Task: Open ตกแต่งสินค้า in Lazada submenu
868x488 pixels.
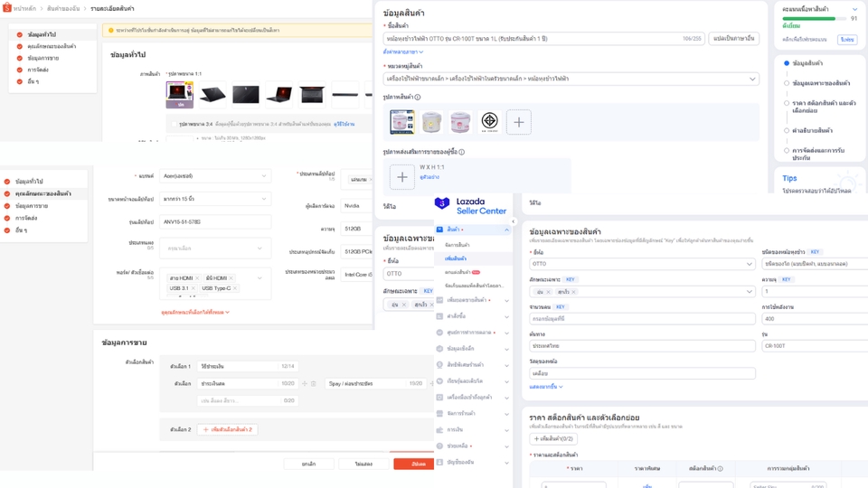Action: tap(458, 272)
